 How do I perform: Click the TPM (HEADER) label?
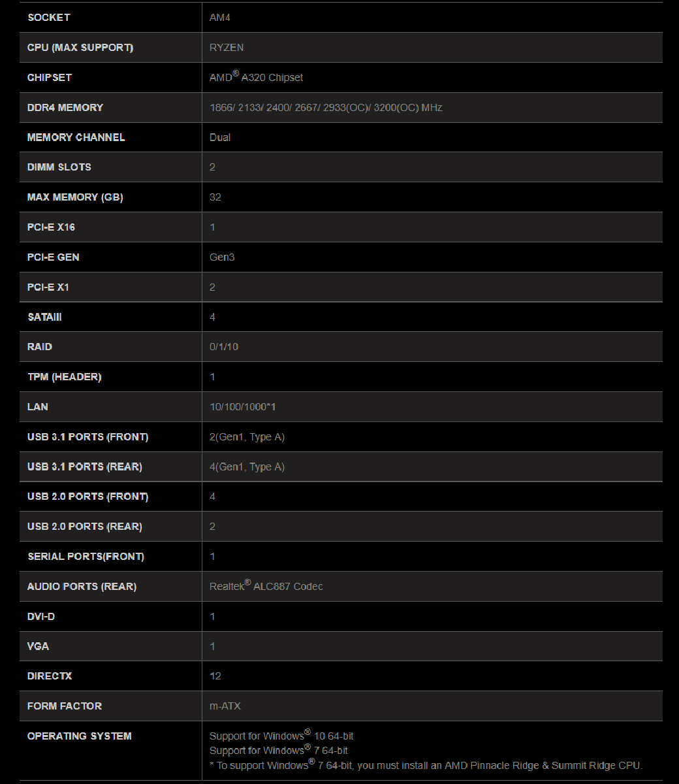coord(64,377)
